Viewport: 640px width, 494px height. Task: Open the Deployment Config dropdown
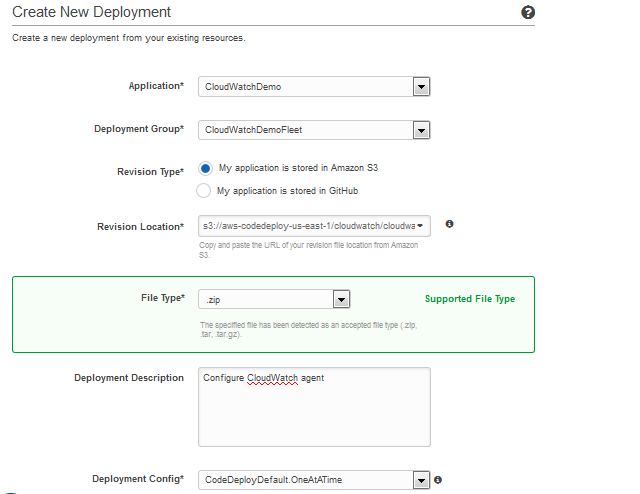point(314,480)
